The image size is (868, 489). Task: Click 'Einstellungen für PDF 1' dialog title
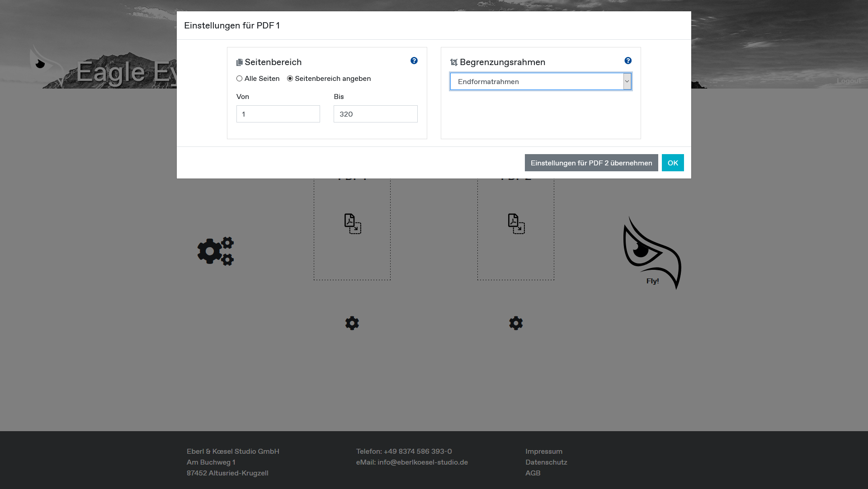click(232, 26)
